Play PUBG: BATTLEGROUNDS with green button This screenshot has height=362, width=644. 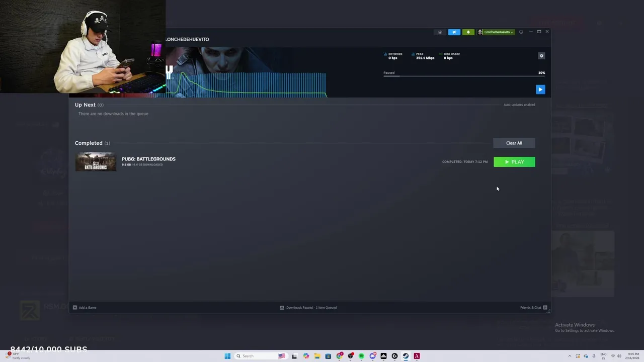click(514, 162)
